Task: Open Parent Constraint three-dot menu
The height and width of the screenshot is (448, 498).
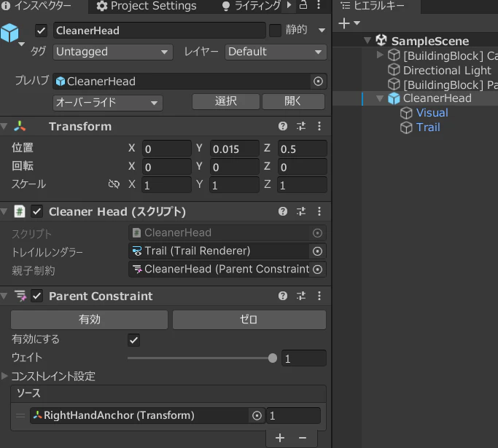Action: (x=319, y=296)
